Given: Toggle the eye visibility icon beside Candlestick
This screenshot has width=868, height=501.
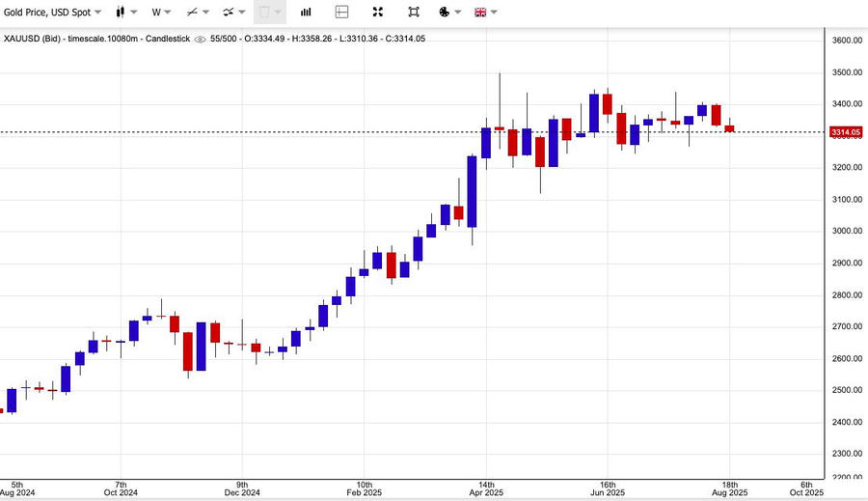Looking at the screenshot, I should 200,39.
